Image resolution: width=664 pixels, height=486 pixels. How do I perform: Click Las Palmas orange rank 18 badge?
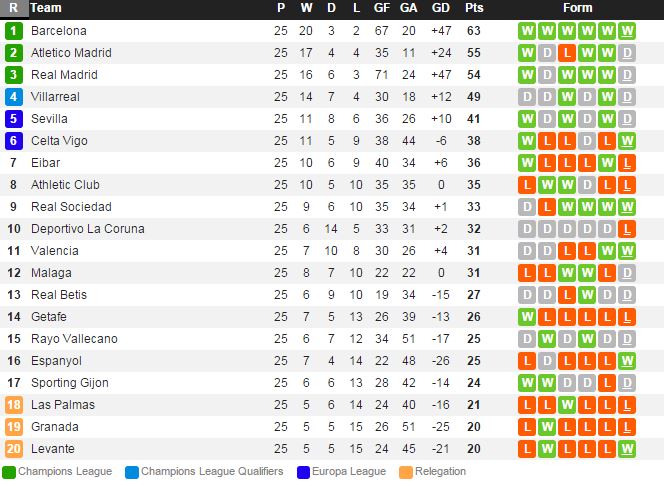(13, 405)
